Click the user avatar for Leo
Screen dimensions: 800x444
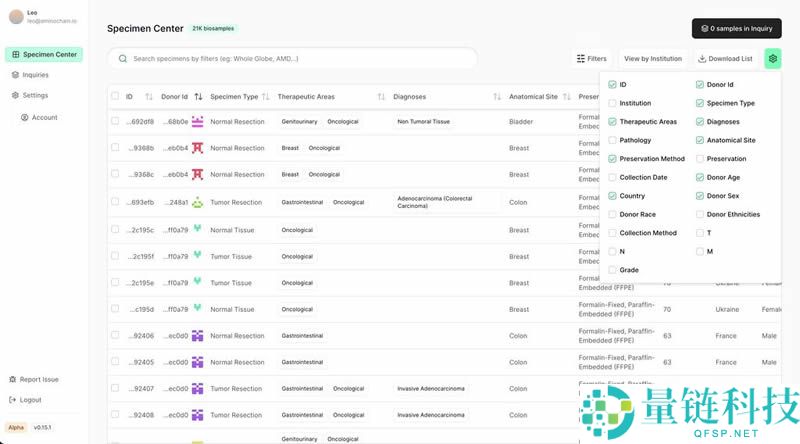point(16,17)
